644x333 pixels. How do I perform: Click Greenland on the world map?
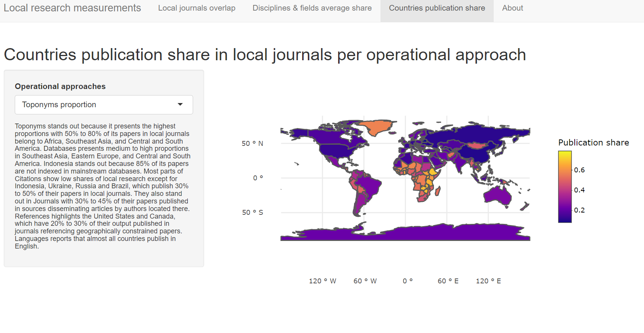tap(377, 127)
